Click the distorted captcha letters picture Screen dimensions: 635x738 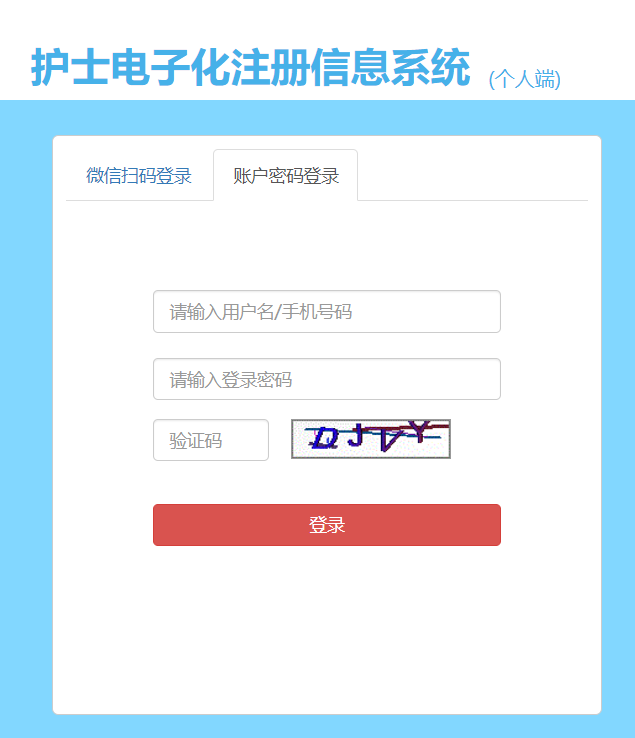coord(371,439)
